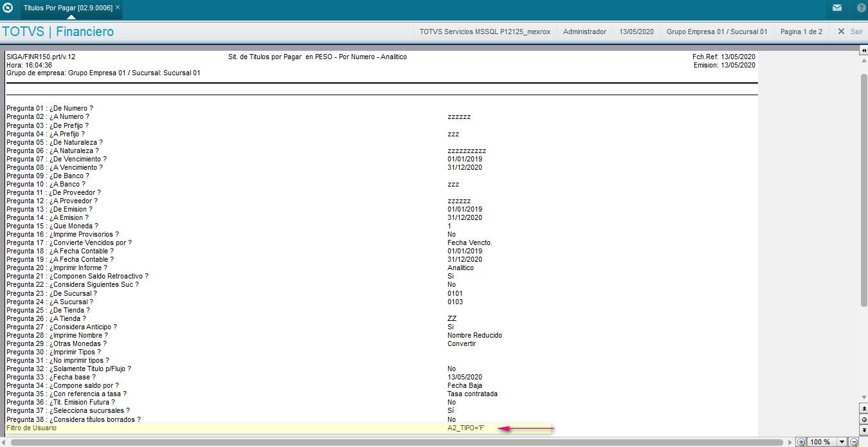Click the Administrador user label
Screen dimensions: 868x447
coord(584,32)
